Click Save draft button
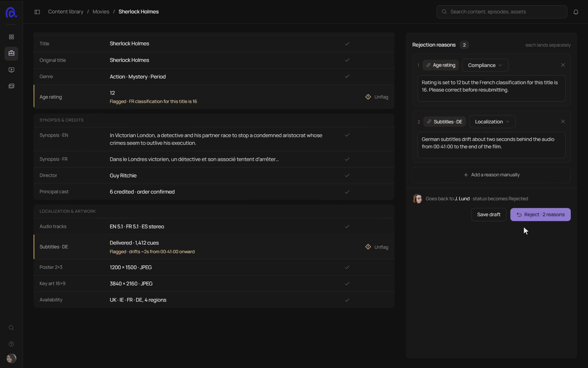The height and width of the screenshot is (368, 588). point(489,215)
